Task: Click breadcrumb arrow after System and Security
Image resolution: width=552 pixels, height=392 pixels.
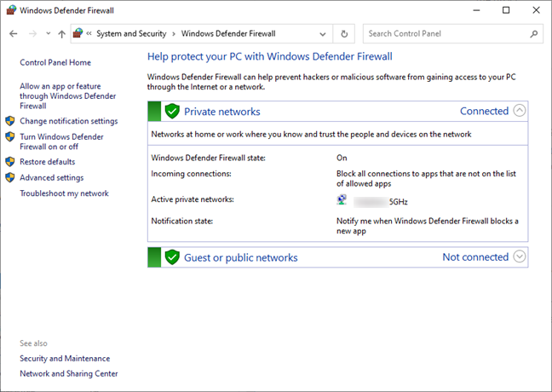Action: tap(174, 34)
